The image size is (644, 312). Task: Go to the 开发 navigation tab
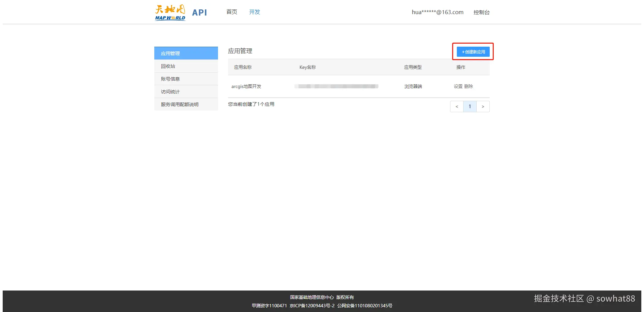coord(255,12)
